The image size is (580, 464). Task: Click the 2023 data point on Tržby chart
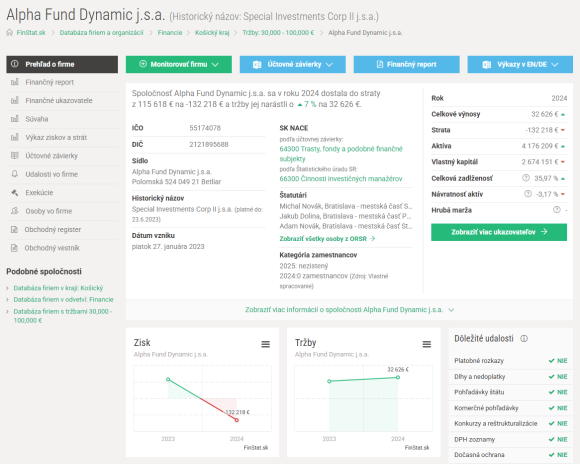tap(329, 381)
